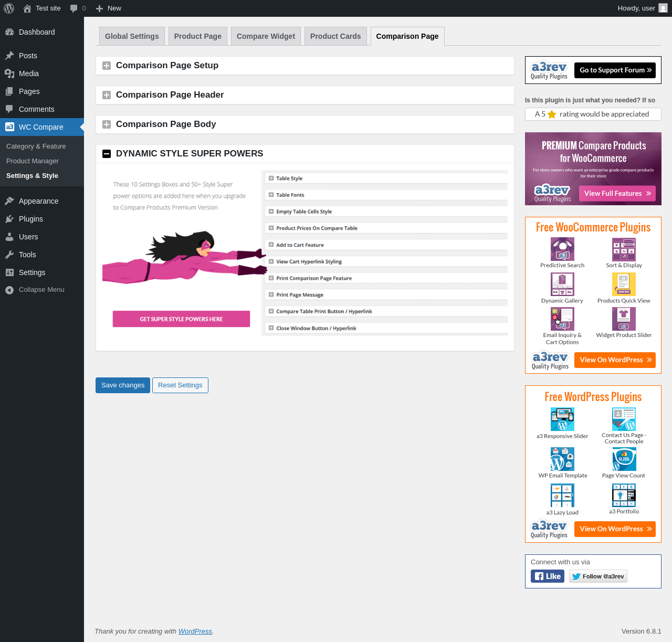Click the Media icon in sidebar
Viewport: 672px width, 642px height.
click(9, 73)
